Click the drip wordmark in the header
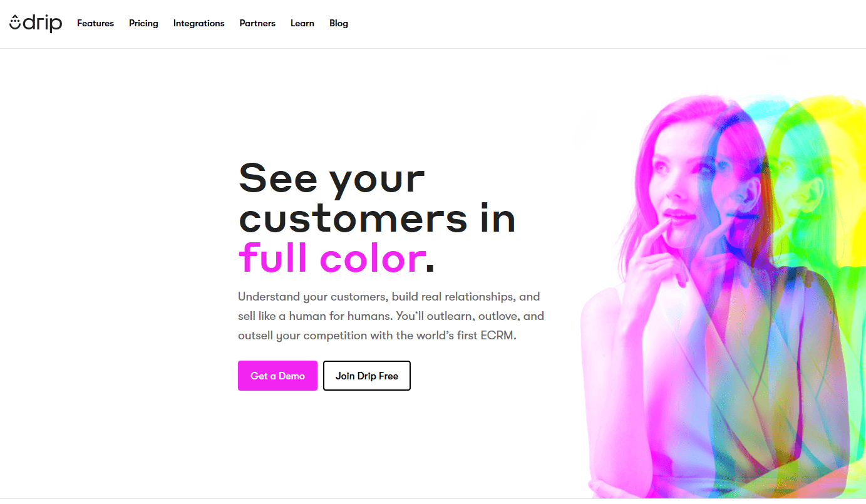Viewport: 866px width, 504px height. coord(43,23)
